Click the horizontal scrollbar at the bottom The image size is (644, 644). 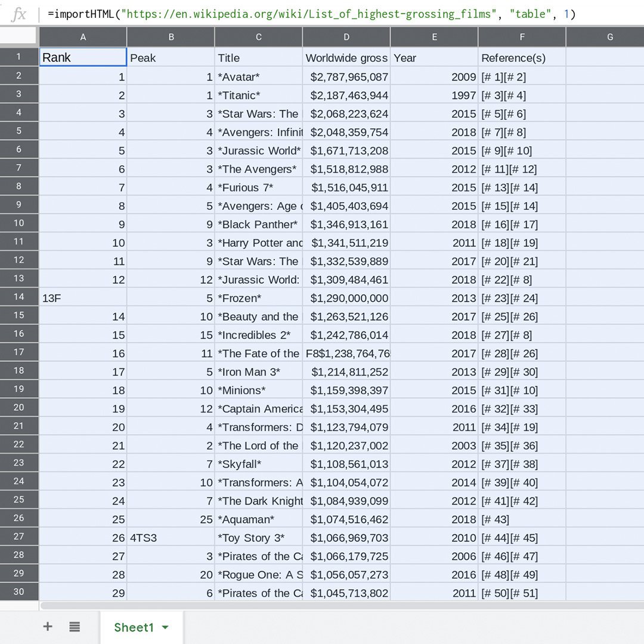tap(342, 606)
